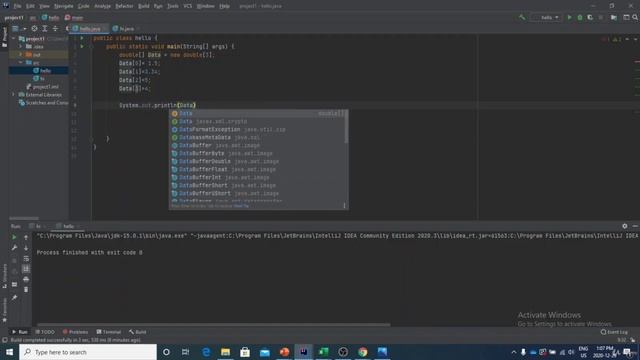Screen dimensions: 640x360
Task: Click the run gutter arrow beside main method
Action: [82, 47]
